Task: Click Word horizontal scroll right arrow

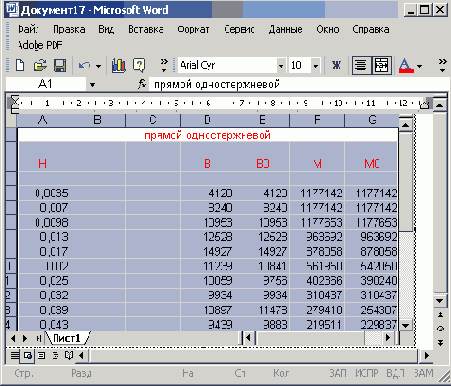Action: coord(426,355)
